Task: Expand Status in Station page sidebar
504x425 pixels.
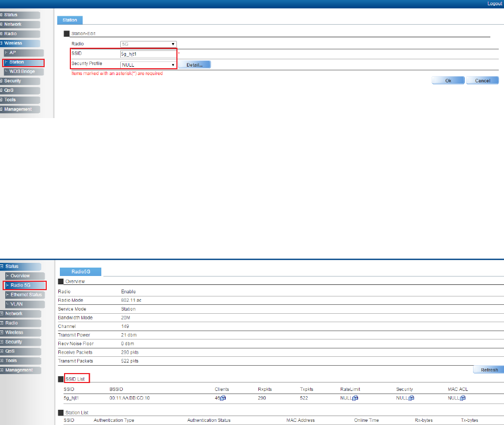Action: (20, 15)
